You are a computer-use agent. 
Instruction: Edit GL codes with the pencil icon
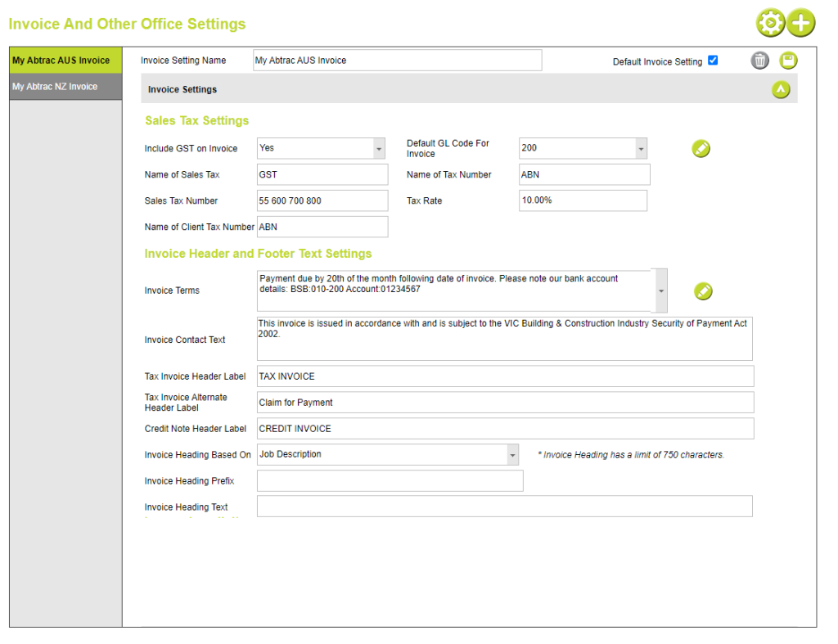[x=701, y=148]
